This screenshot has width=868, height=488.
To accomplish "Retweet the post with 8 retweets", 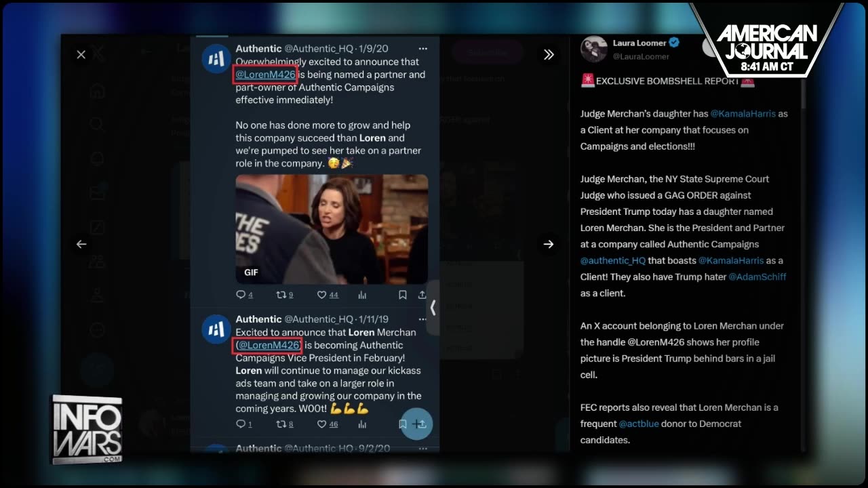I will click(x=285, y=424).
